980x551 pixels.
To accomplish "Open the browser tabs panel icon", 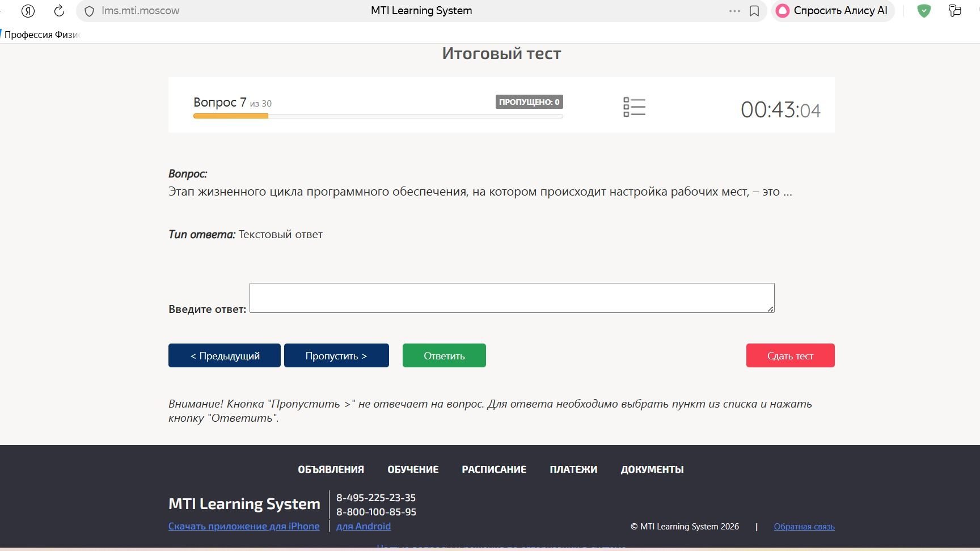I will point(955,11).
